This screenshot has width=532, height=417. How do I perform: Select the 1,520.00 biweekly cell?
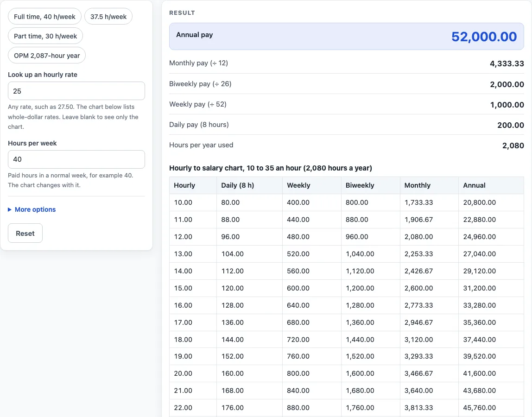371,356
